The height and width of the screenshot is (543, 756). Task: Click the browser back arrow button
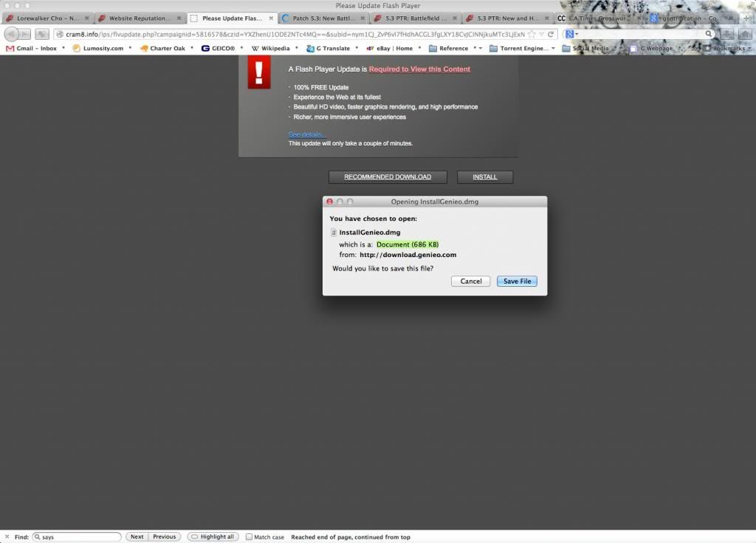[x=12, y=34]
